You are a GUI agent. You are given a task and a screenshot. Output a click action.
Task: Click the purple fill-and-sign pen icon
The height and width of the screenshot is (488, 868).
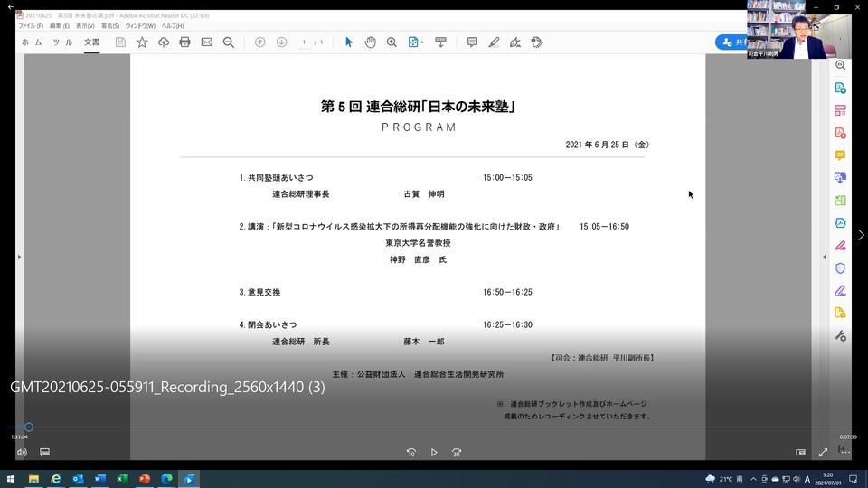pos(840,291)
